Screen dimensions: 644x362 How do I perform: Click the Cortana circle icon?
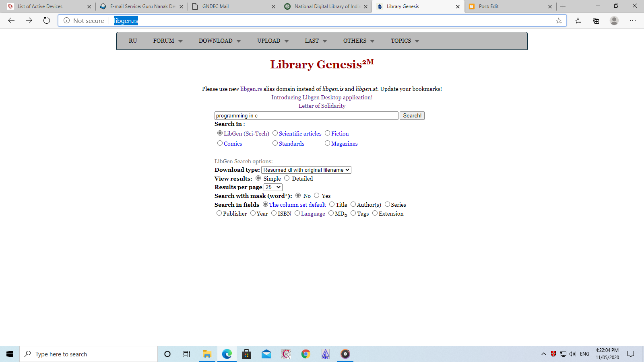pos(167,354)
